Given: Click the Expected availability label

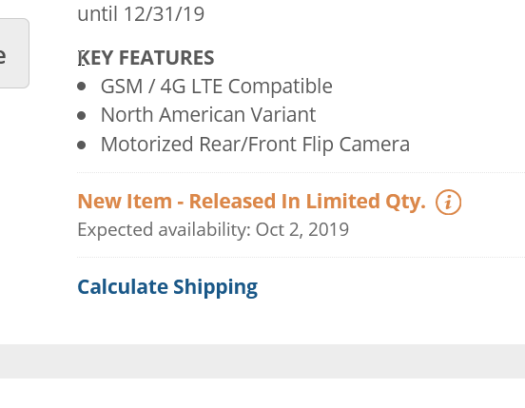Looking at the screenshot, I should point(164,230).
